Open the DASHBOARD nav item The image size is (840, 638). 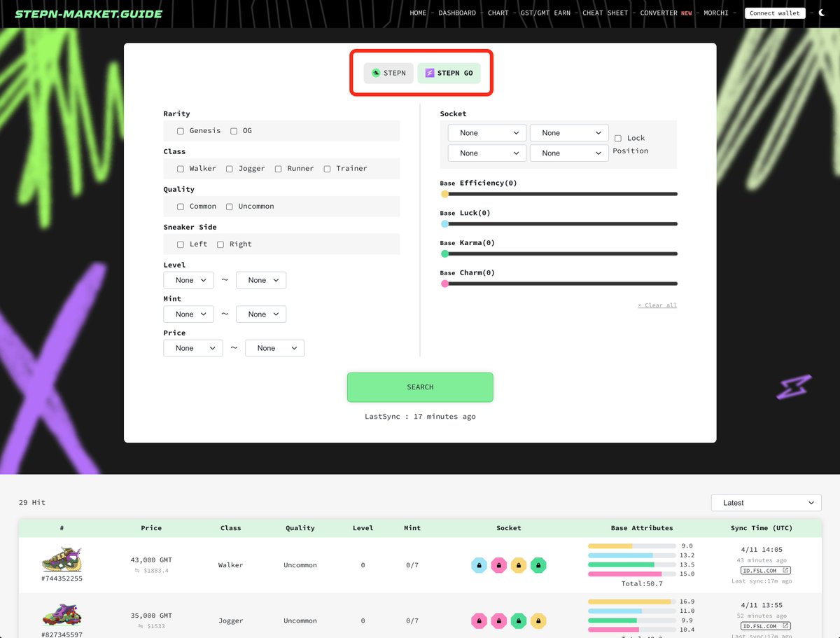tap(457, 13)
